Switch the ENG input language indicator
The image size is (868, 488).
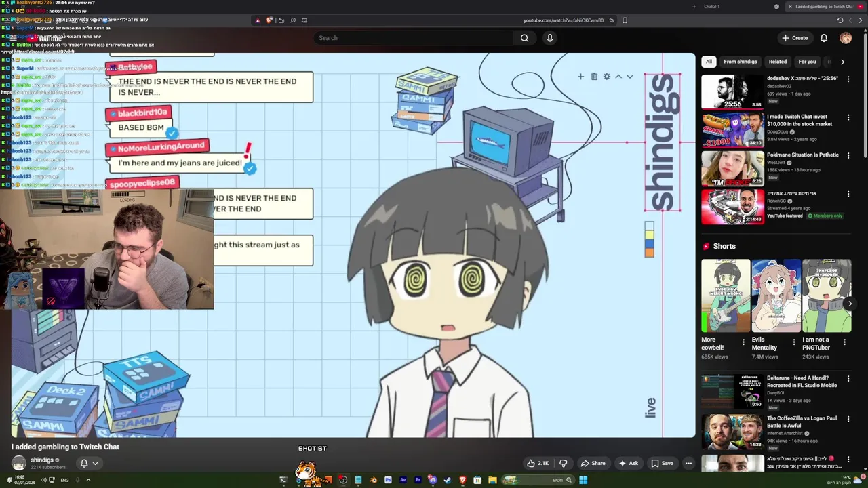click(x=64, y=480)
